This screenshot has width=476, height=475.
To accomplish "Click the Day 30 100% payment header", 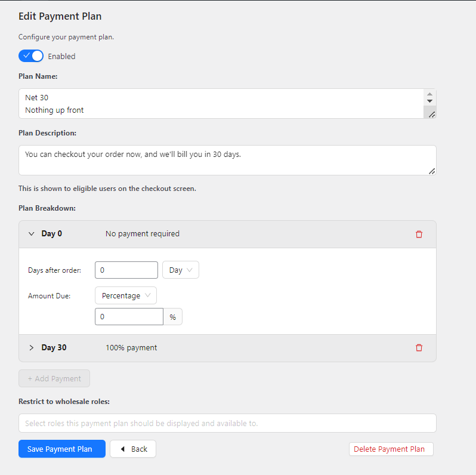I will point(227,348).
